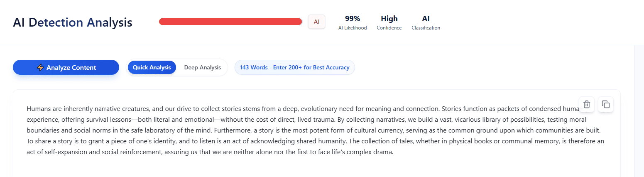The width and height of the screenshot is (644, 177).
Task: Click the 143 Words accuracy hint pill
Action: (x=294, y=67)
